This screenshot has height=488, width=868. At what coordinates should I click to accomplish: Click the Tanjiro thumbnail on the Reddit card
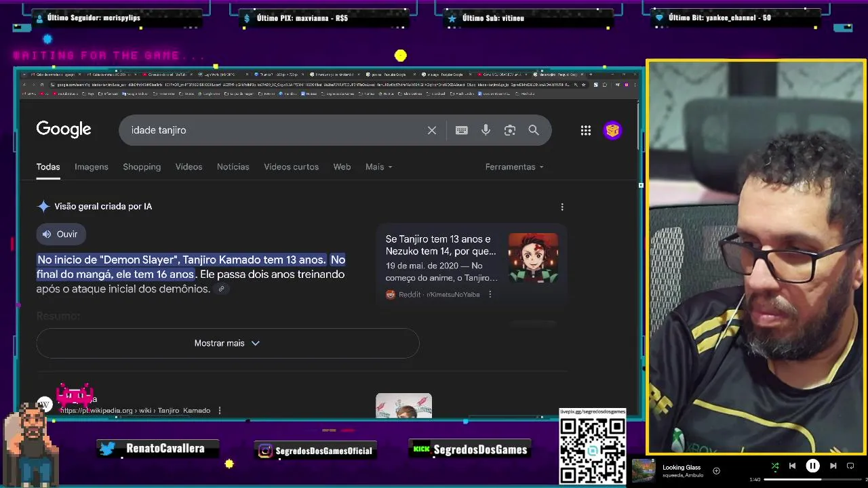533,258
